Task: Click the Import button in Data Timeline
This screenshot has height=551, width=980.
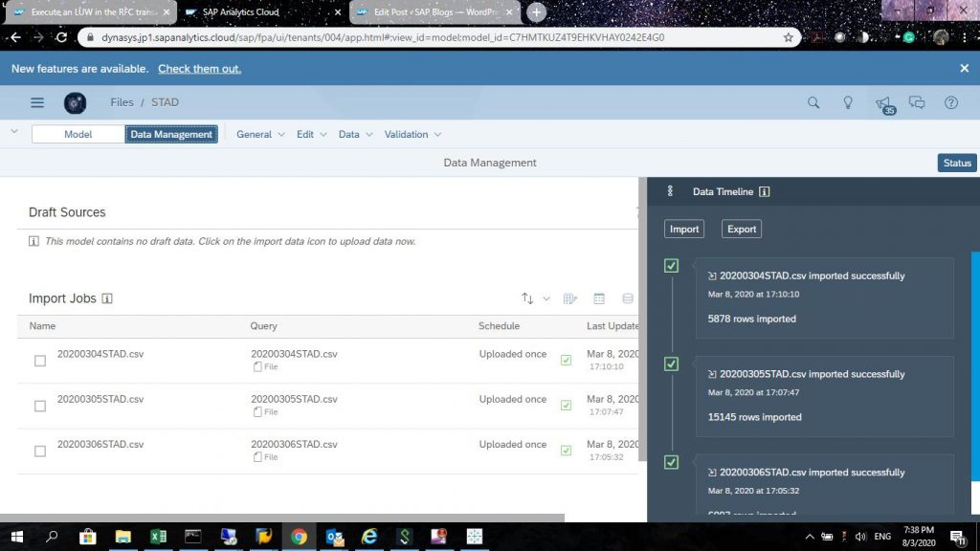Action: (x=684, y=230)
